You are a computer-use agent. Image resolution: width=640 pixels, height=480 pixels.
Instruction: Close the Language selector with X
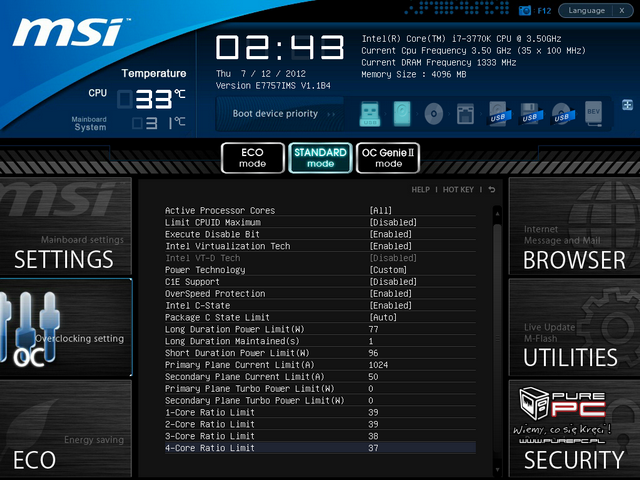[x=622, y=11]
